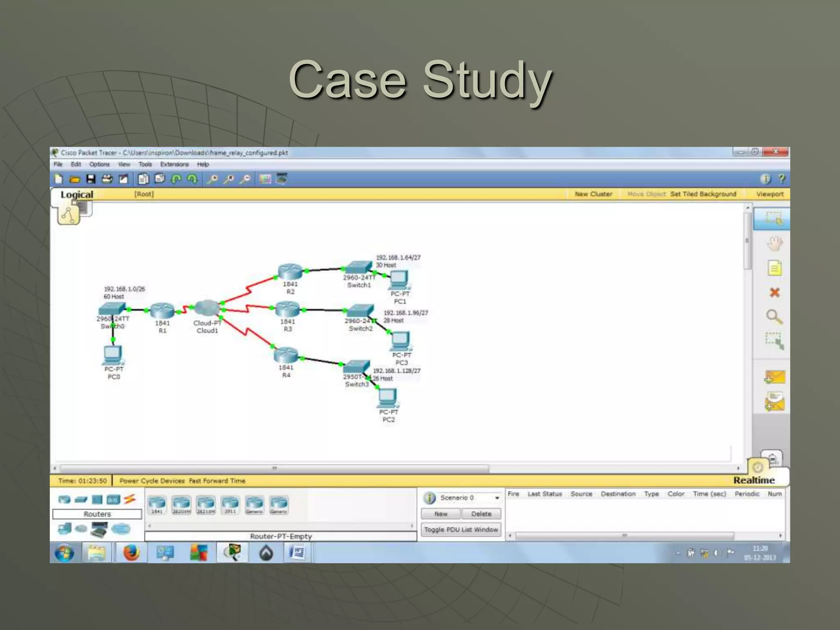Open the navigation icon under Logical
This screenshot has width=840, height=630.
point(68,215)
